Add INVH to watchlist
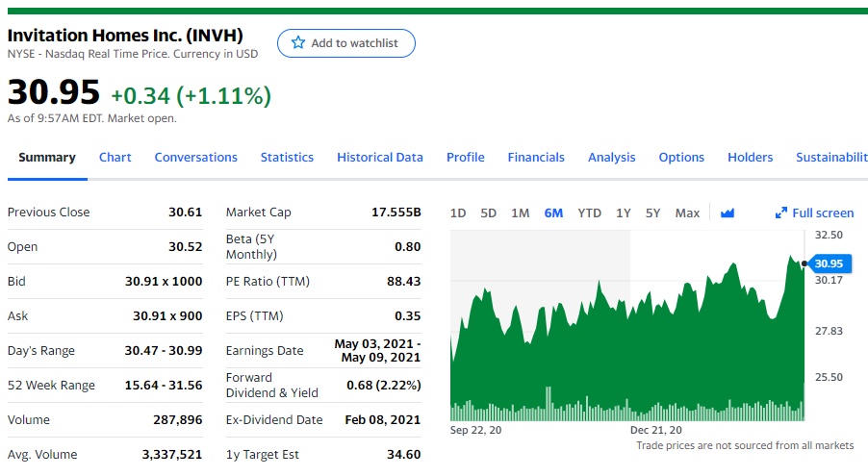This screenshot has width=868, height=476. [x=346, y=43]
